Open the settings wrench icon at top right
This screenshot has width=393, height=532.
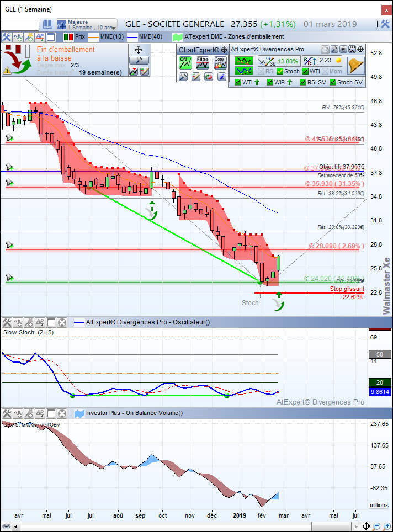point(385,24)
